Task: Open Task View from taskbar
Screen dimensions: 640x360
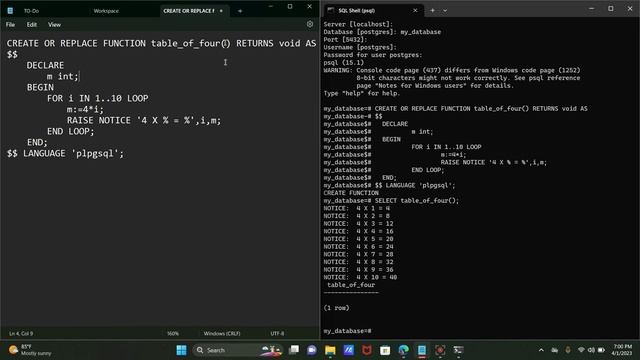Action: click(x=293, y=350)
